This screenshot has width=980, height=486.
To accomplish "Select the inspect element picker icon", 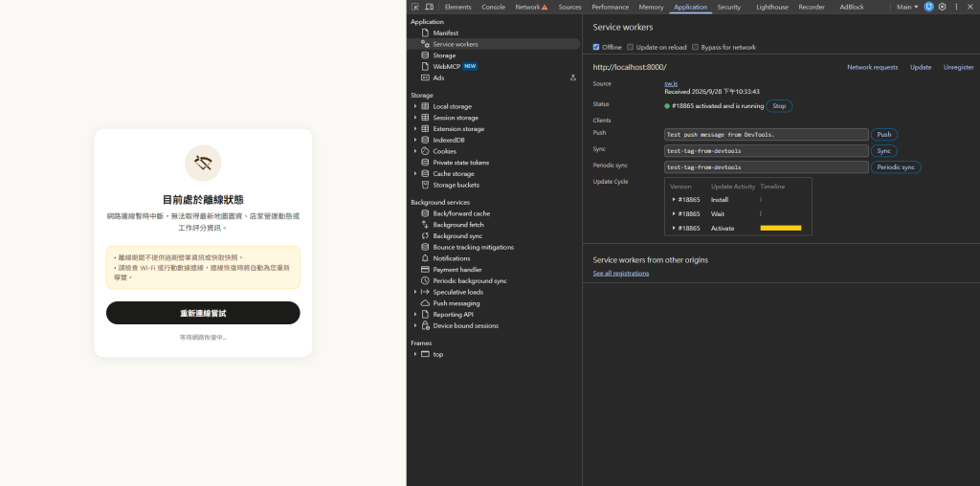I will pyautogui.click(x=415, y=7).
